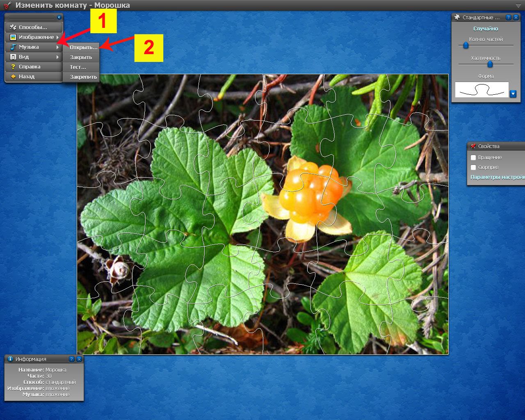The height and width of the screenshot is (420, 525).
Task: Click the help button in the Информация panel
Action: tap(72, 359)
